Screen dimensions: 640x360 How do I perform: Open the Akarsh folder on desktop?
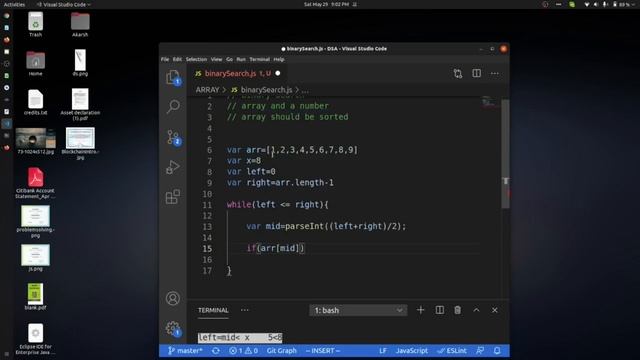click(x=80, y=24)
